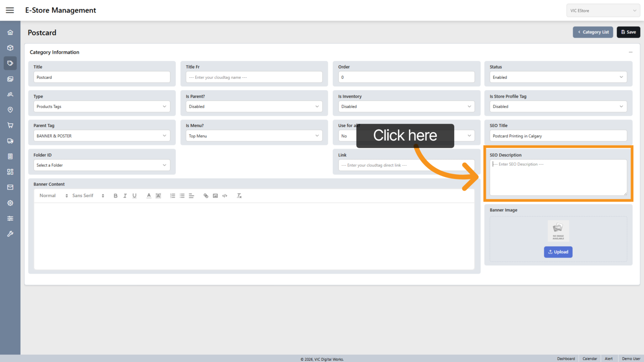Go to Dashboard in the footer
The width and height of the screenshot is (644, 362).
(x=566, y=359)
